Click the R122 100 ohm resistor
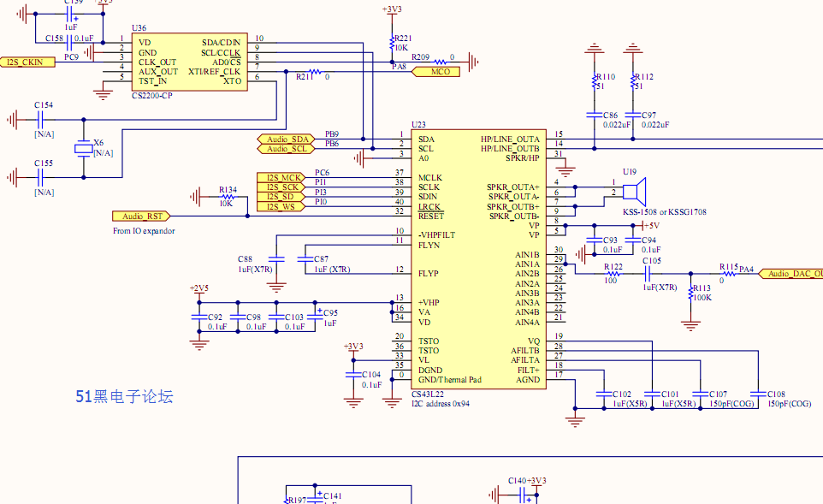 pos(613,274)
